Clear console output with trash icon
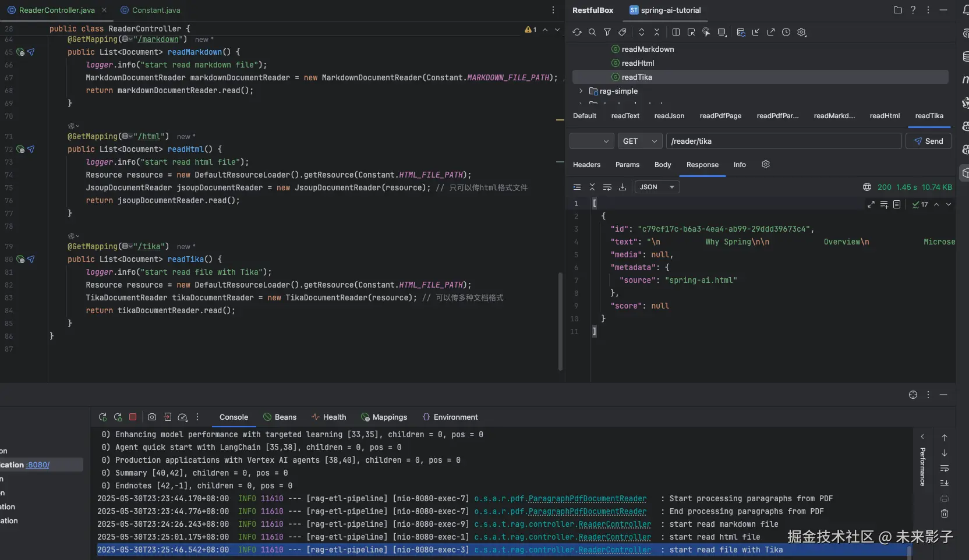This screenshot has width=969, height=560. tap(945, 513)
